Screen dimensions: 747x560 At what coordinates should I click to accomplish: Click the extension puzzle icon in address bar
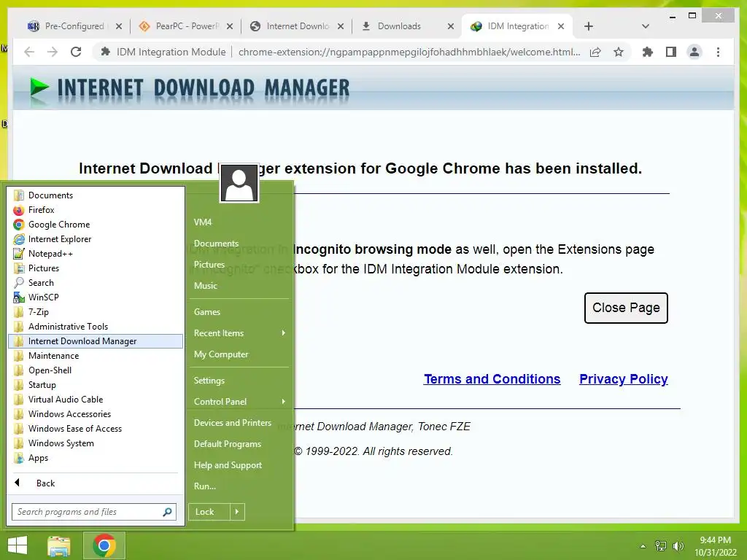click(106, 52)
